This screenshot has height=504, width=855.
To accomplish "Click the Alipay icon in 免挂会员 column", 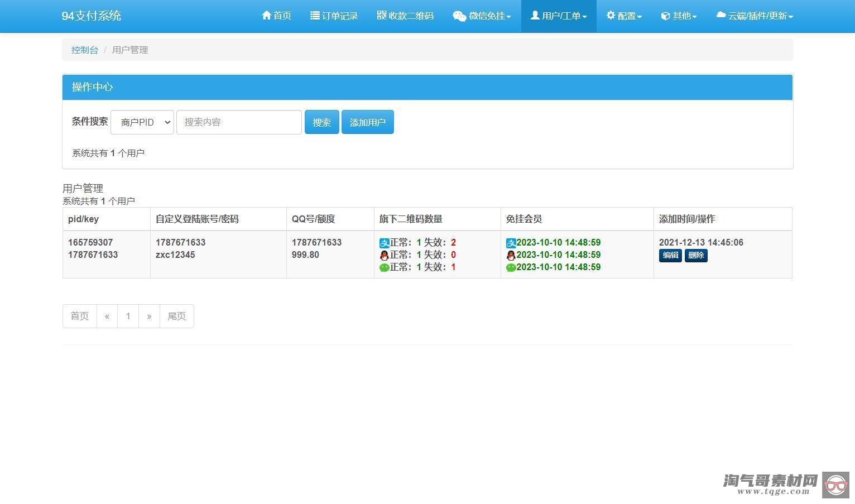I will tap(511, 243).
